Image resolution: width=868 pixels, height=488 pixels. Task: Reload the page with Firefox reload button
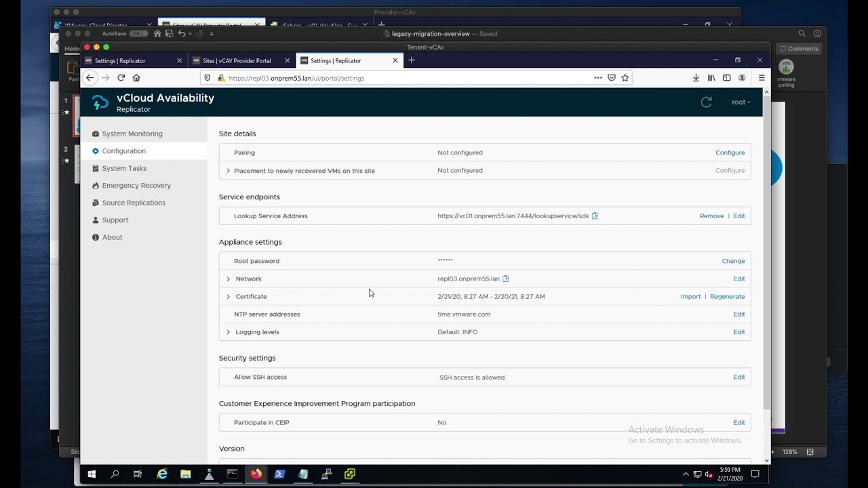click(121, 78)
